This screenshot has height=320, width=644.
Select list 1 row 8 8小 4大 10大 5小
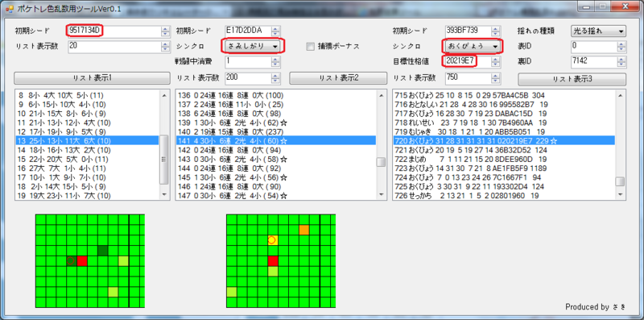pos(87,95)
